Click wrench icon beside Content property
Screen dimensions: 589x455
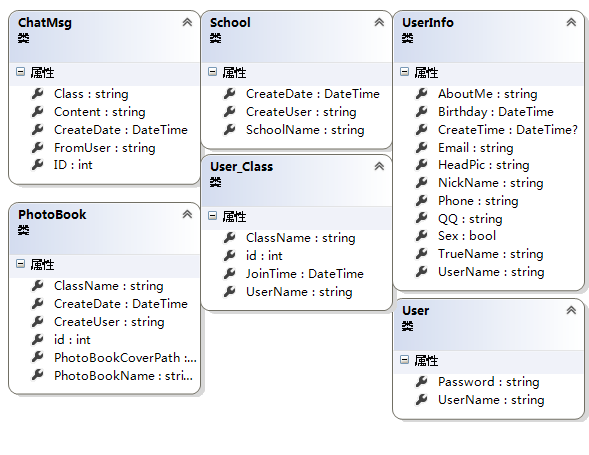coord(38,111)
